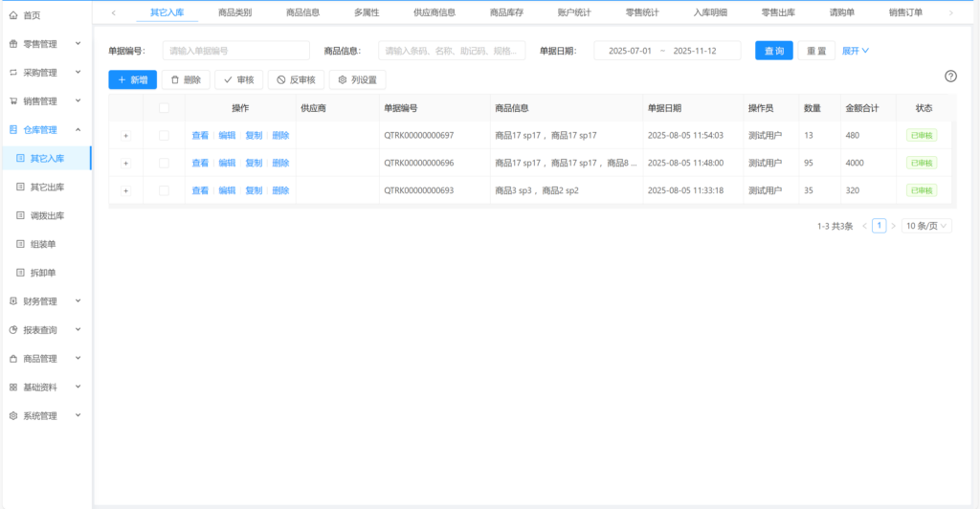Open the start date 2025-07-01 picker
The height and width of the screenshot is (509, 980).
click(x=630, y=51)
